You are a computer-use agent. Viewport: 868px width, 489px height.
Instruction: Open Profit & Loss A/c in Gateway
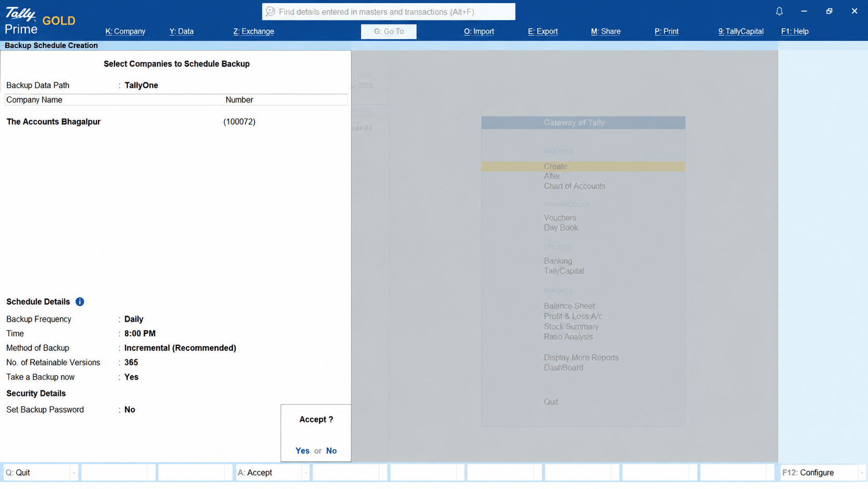(573, 316)
